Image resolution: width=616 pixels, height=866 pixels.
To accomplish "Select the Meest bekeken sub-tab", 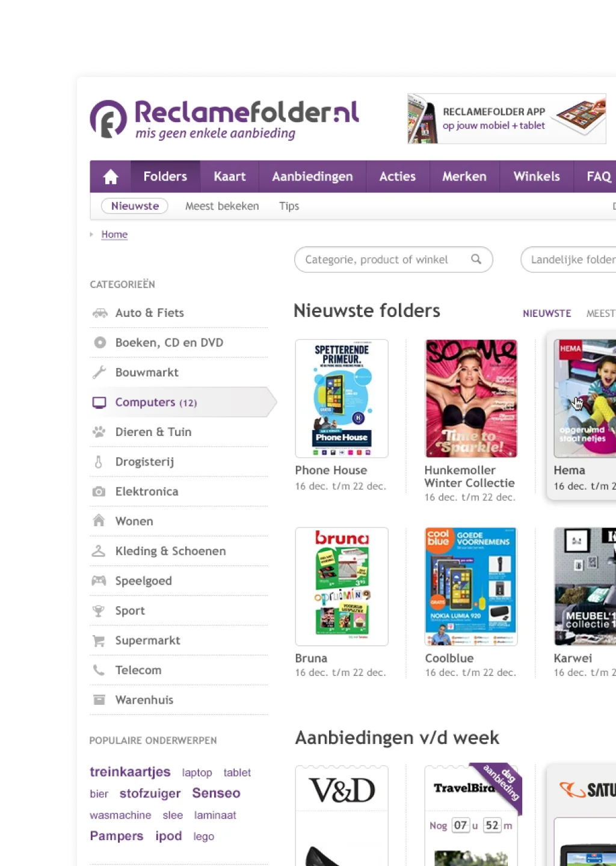I will (x=222, y=206).
